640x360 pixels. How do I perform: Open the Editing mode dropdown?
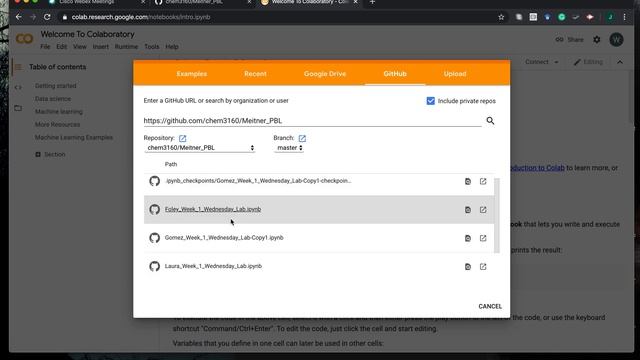coord(588,62)
